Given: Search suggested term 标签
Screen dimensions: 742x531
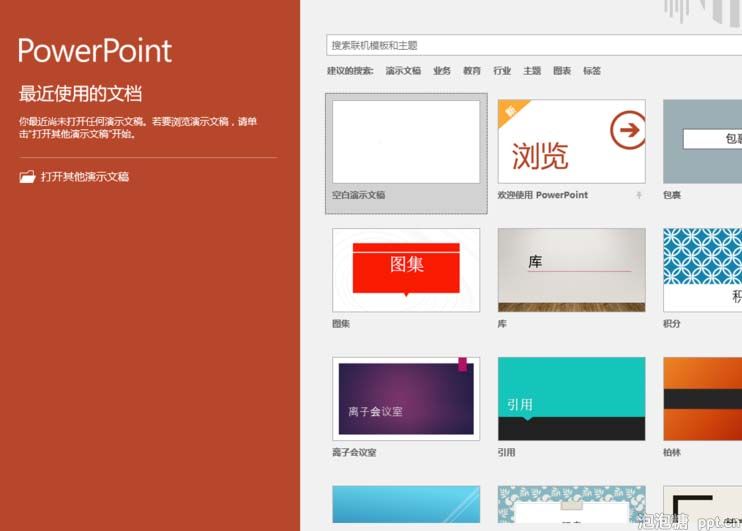Looking at the screenshot, I should tap(592, 71).
